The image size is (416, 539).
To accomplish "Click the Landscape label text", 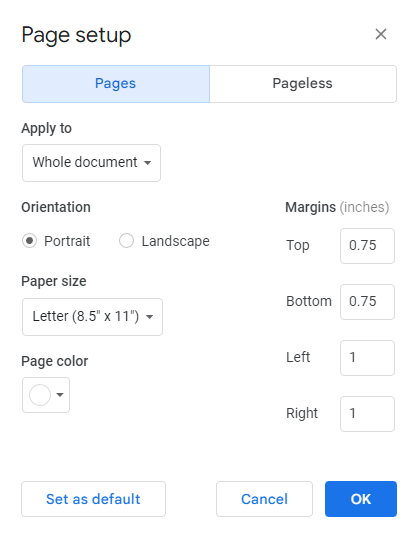I will click(x=176, y=242).
